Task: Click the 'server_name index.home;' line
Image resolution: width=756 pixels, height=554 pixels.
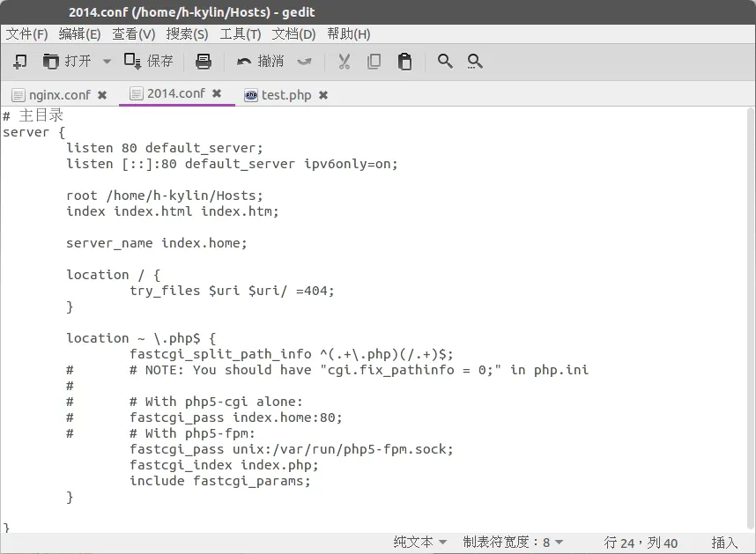Action: coord(157,243)
